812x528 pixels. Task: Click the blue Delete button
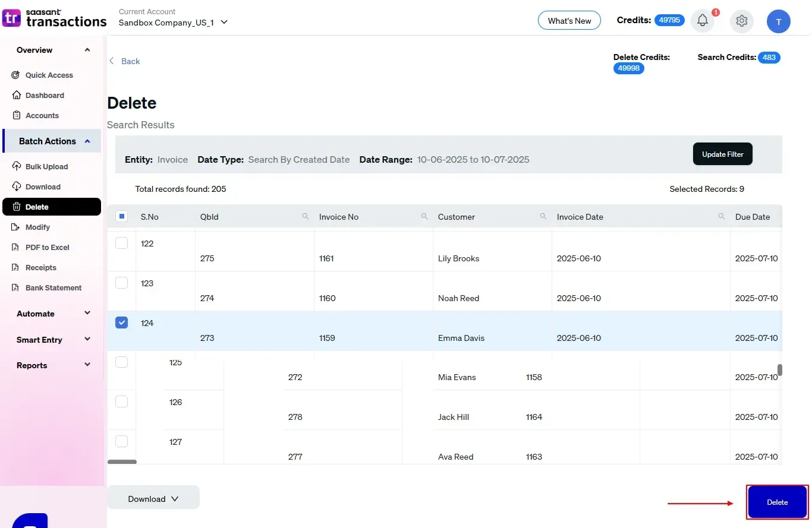pos(778,502)
